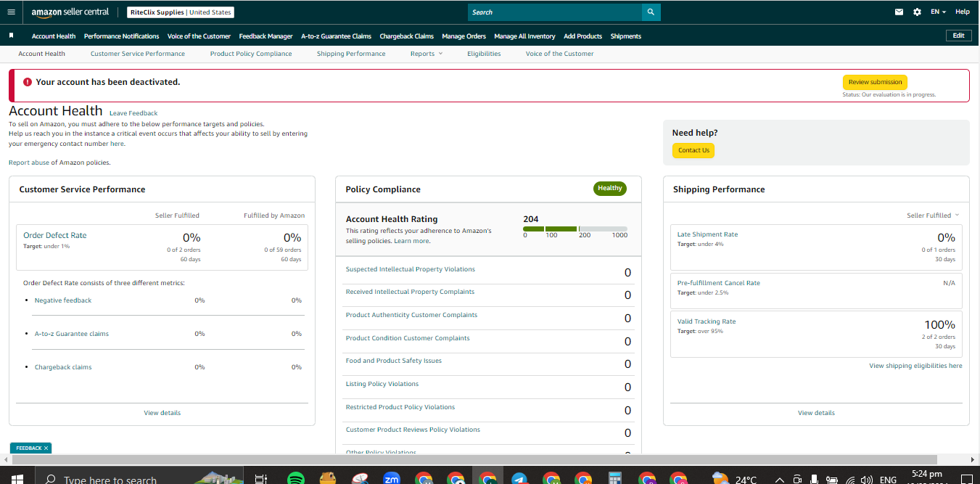Image resolution: width=980 pixels, height=484 pixels.
Task: Open Food and Product Safety Issues
Action: tap(393, 361)
